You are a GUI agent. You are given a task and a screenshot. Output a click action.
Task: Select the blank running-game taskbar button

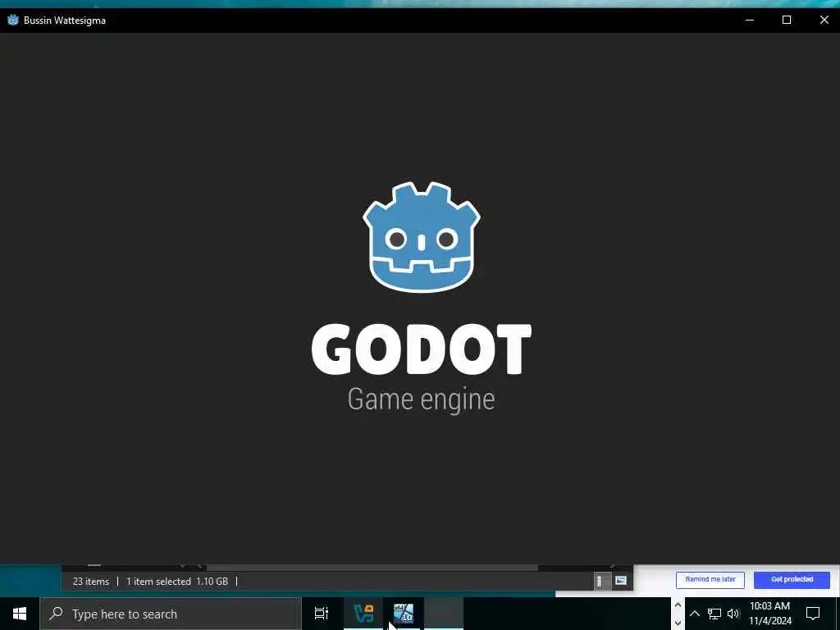point(444,614)
